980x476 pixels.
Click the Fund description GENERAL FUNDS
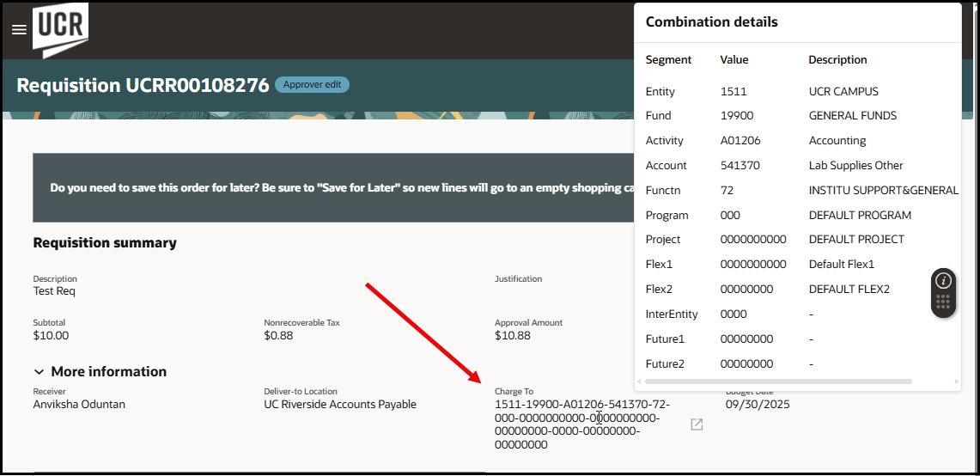(x=852, y=116)
